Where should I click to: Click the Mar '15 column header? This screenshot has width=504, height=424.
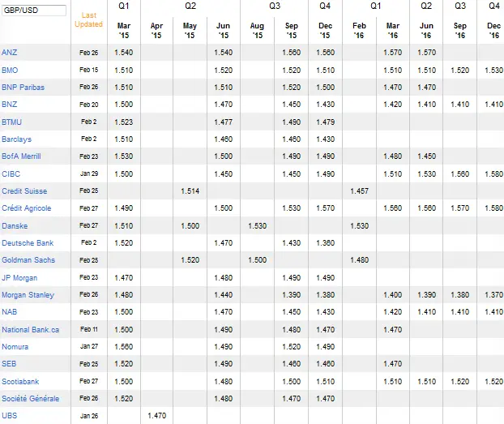click(124, 31)
